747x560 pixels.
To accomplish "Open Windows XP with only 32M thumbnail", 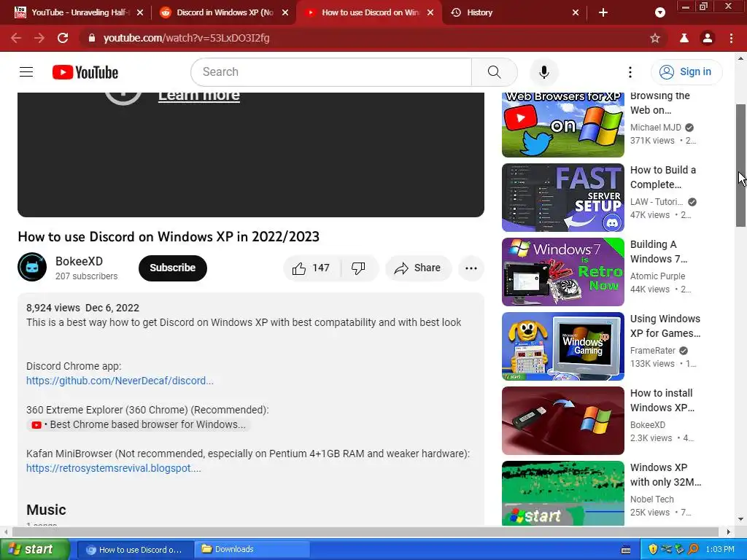I will pyautogui.click(x=562, y=494).
